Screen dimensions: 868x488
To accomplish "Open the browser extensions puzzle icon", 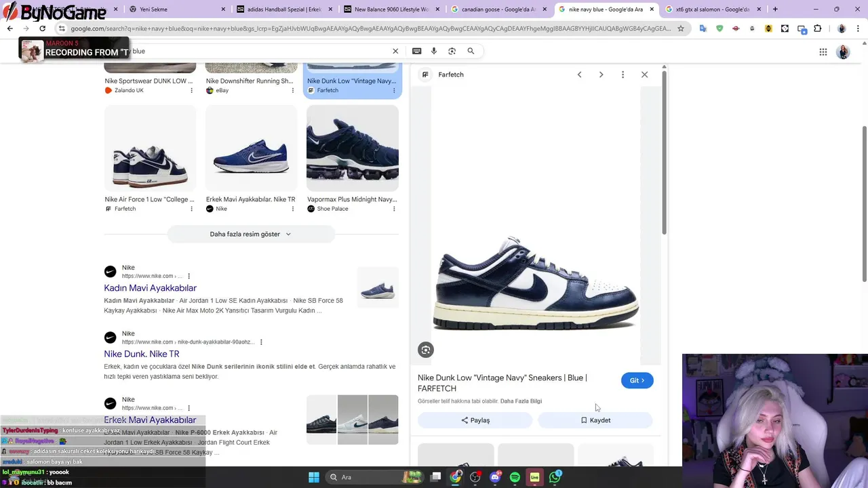I will tap(817, 28).
